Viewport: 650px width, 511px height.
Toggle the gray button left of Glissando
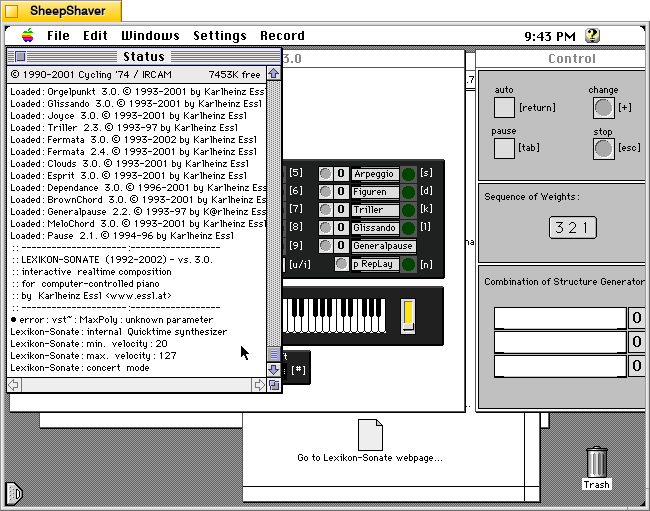coord(325,228)
